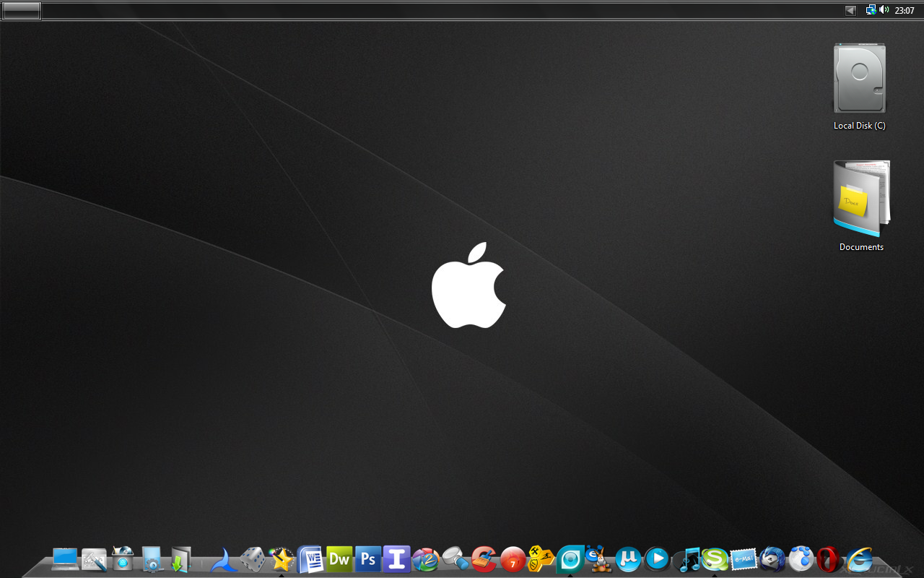Screen dimensions: 924x578
Task: Launch CCleaner from the dock
Action: pos(484,559)
